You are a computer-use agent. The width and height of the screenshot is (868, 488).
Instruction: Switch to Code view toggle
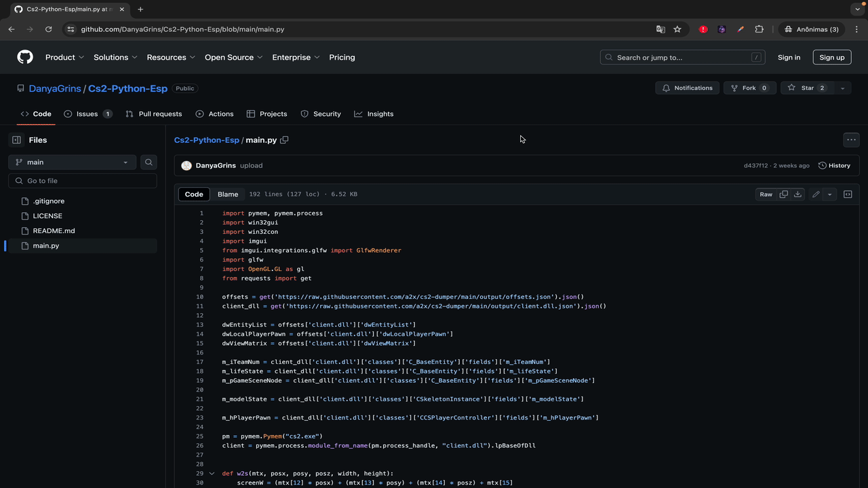coord(194,195)
